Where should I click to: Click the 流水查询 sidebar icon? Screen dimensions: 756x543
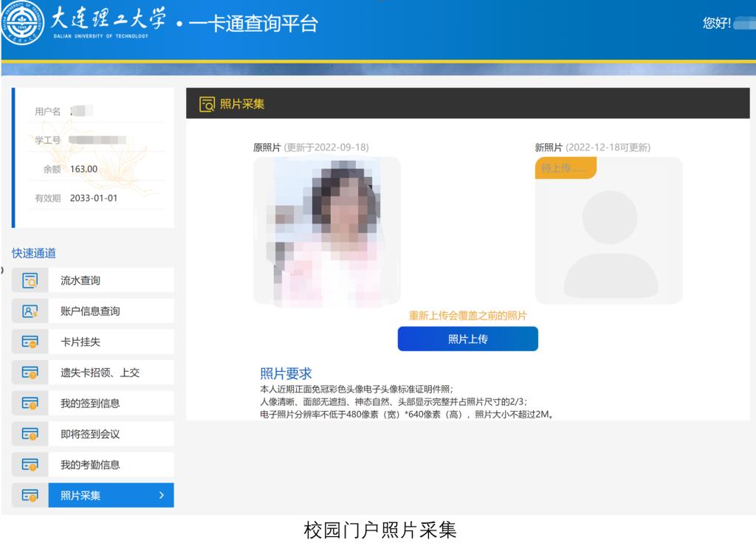coord(30,280)
